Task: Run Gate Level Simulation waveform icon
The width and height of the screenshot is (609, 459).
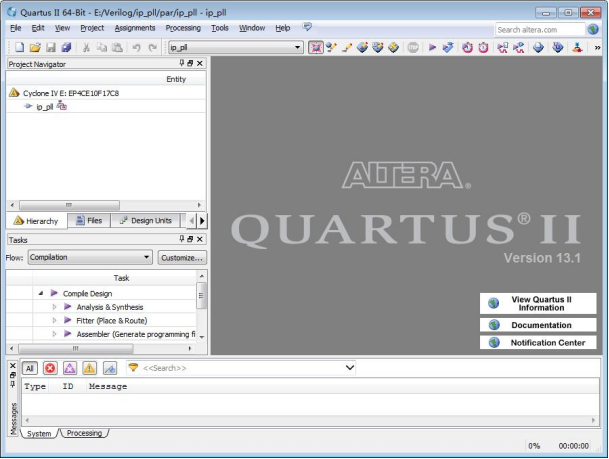Action: pyautogui.click(x=519, y=47)
